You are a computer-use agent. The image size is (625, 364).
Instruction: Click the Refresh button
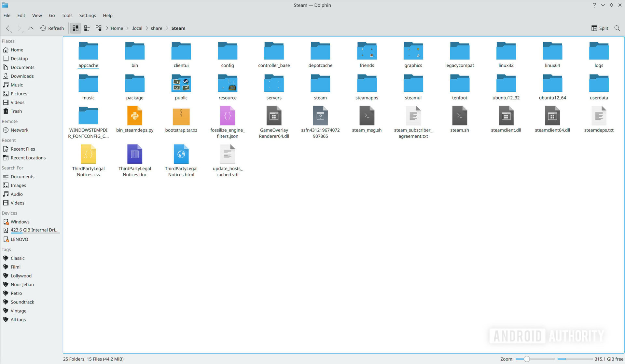click(x=52, y=28)
